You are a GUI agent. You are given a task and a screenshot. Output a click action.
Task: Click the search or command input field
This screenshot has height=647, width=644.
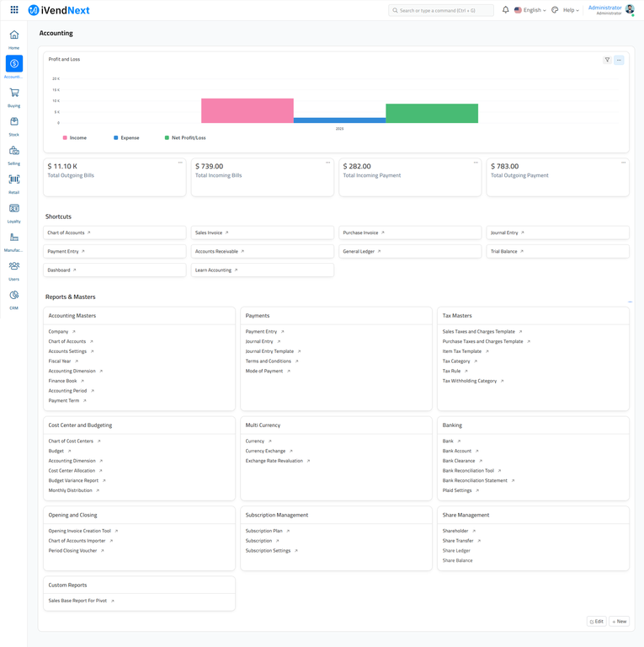tap(441, 10)
